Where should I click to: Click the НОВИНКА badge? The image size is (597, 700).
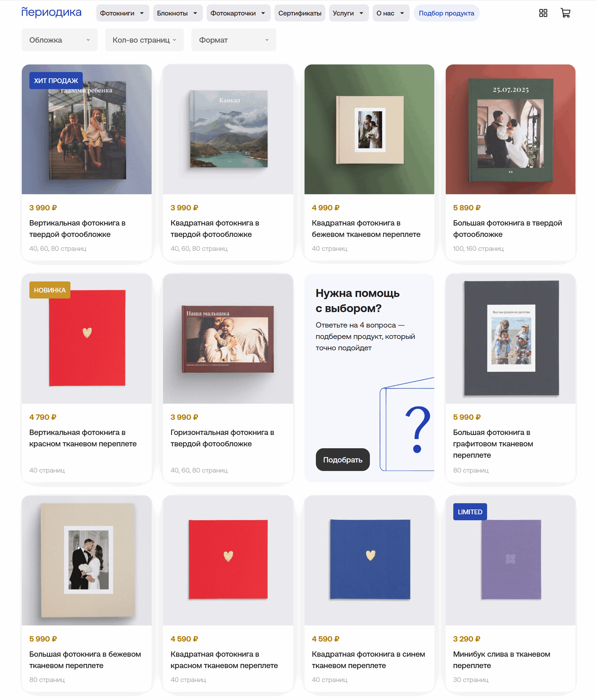click(x=50, y=290)
